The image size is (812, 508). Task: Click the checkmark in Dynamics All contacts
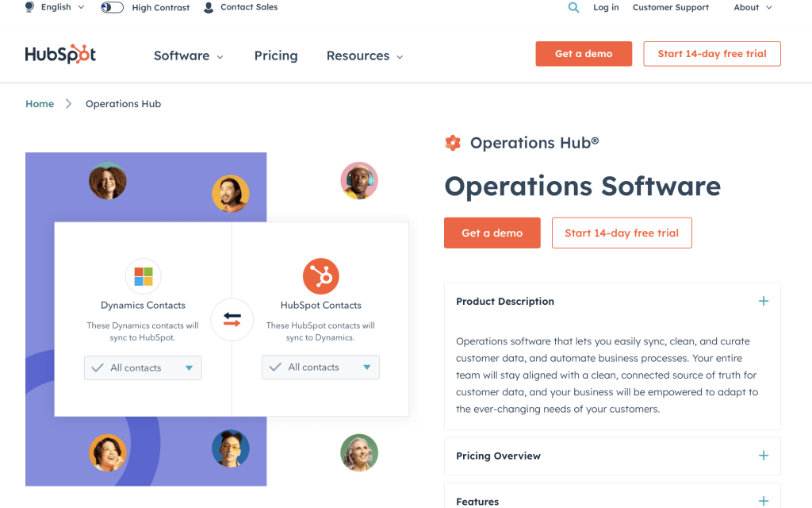98,368
